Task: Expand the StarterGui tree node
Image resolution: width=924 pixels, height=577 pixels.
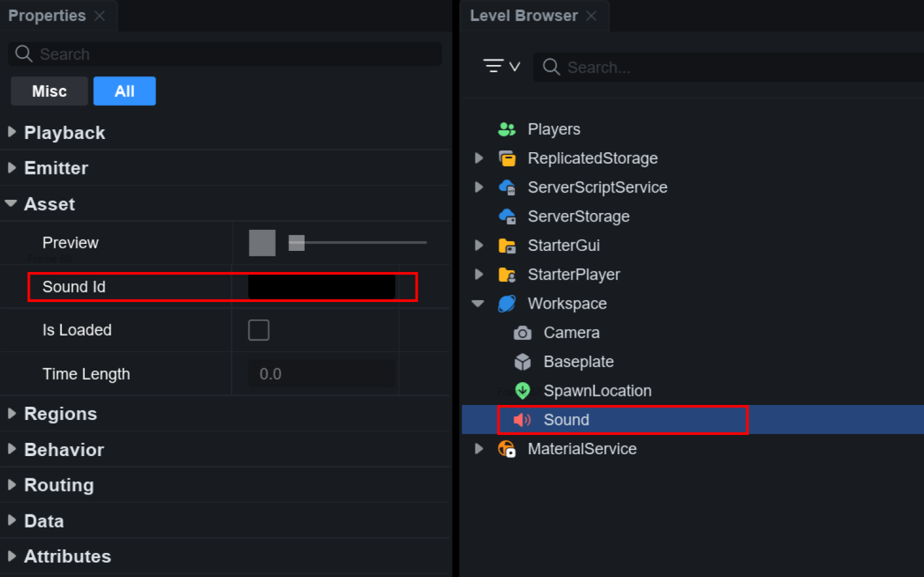Action: click(x=479, y=245)
